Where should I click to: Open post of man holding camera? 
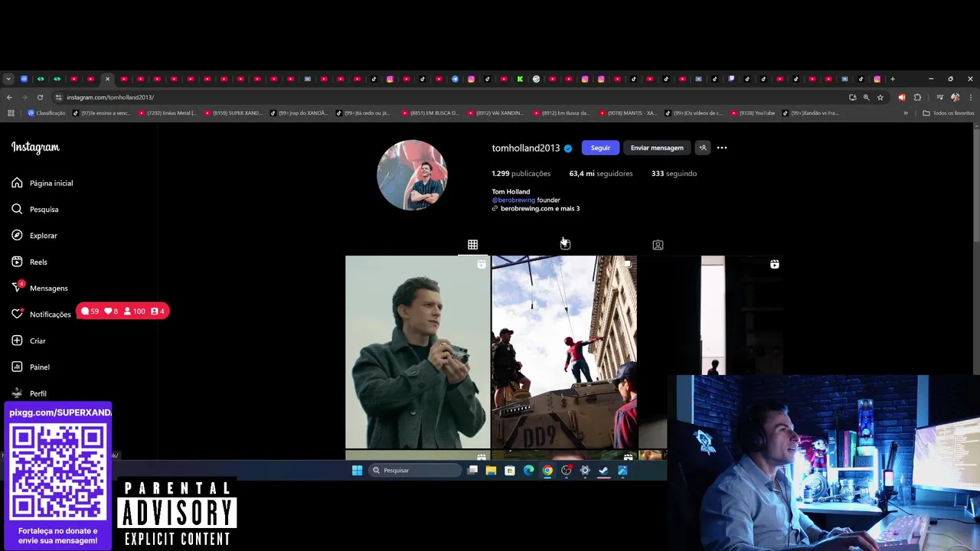pyautogui.click(x=417, y=352)
